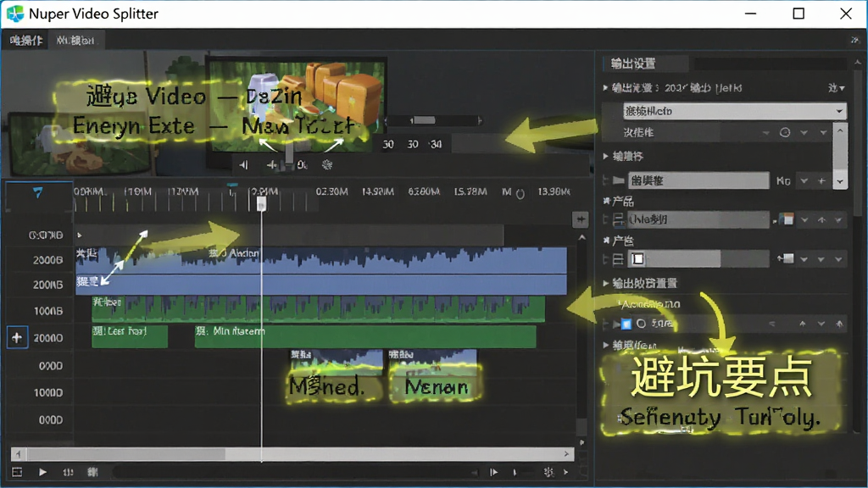The width and height of the screenshot is (868, 488).
Task: Click the slider thumb above the 30 values
Action: [425, 120]
